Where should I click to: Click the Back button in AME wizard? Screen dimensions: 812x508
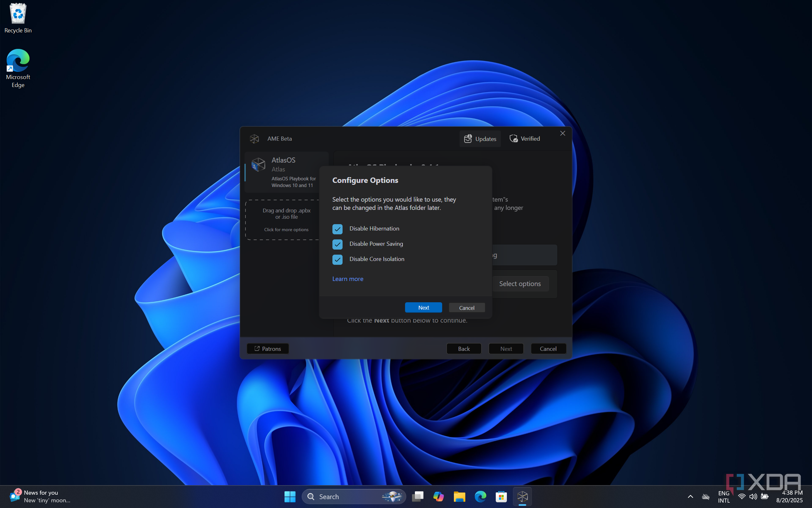coord(464,349)
